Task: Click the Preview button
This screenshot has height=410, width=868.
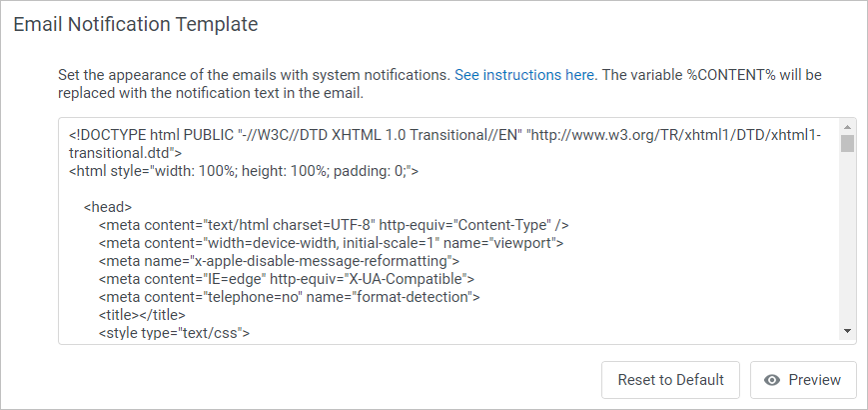Action: click(x=803, y=380)
